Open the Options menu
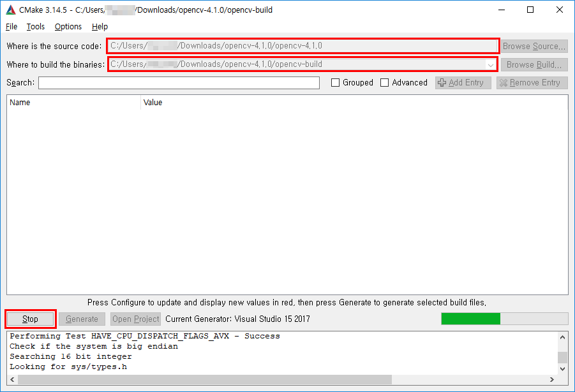Image resolution: width=575 pixels, height=392 pixels. click(68, 26)
